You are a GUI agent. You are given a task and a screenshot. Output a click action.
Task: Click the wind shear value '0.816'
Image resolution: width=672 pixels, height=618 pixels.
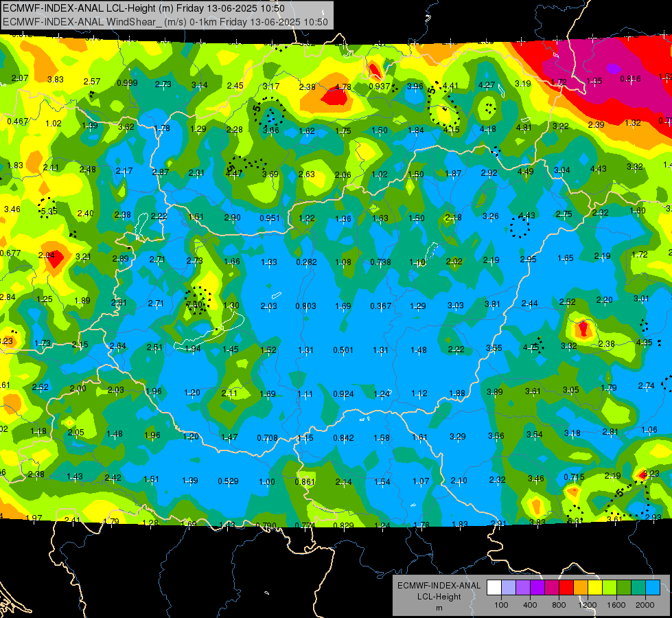630,79
